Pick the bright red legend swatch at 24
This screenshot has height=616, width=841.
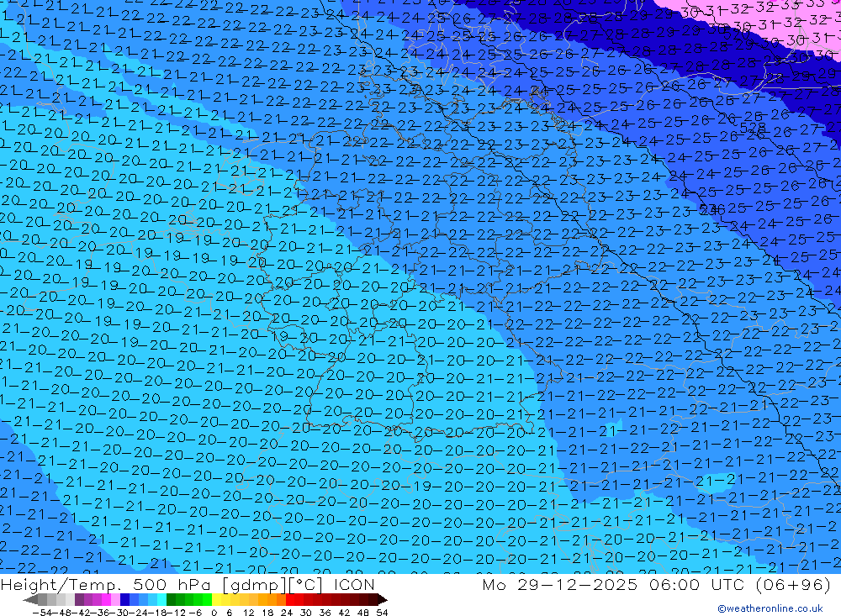[x=290, y=599]
